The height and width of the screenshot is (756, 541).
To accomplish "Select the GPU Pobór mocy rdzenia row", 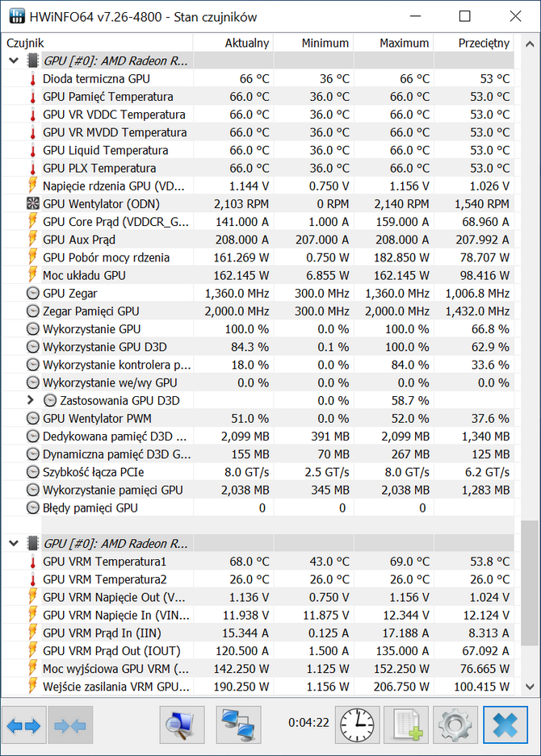I will 258,257.
